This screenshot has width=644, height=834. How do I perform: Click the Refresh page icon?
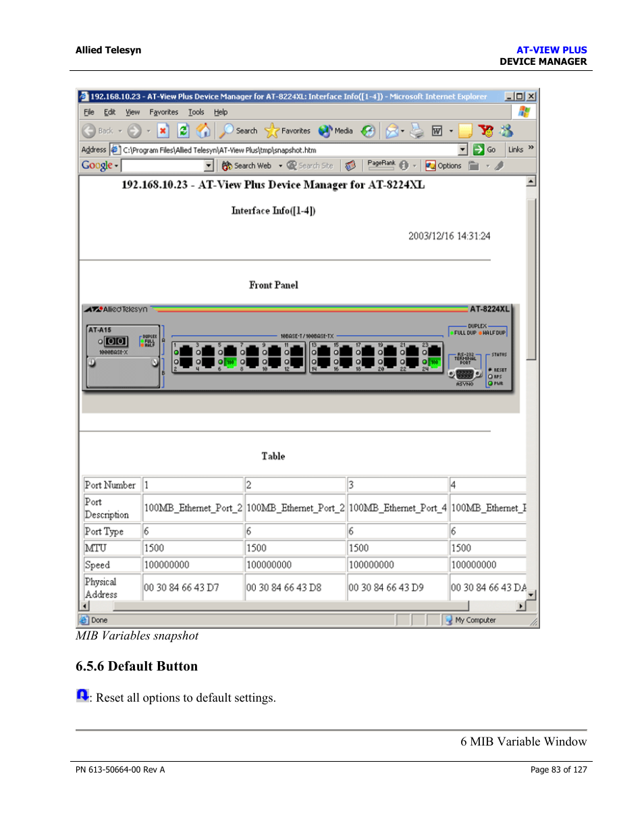tap(183, 131)
